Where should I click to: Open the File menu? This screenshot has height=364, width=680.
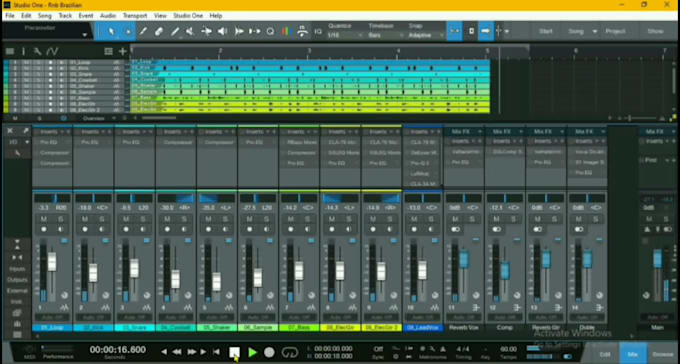[x=10, y=16]
